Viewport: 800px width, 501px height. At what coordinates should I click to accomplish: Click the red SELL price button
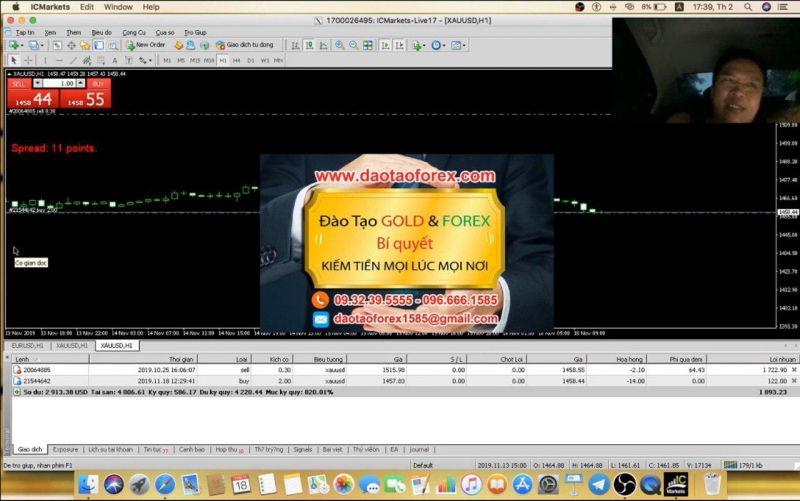coord(31,98)
